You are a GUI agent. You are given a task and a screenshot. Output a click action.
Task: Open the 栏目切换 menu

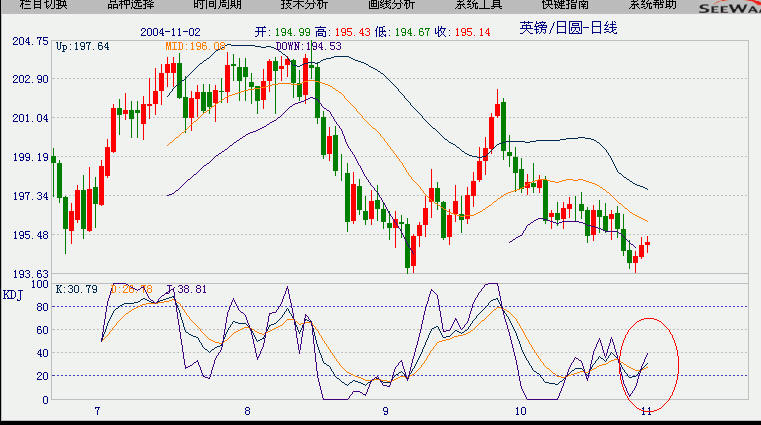43,5
